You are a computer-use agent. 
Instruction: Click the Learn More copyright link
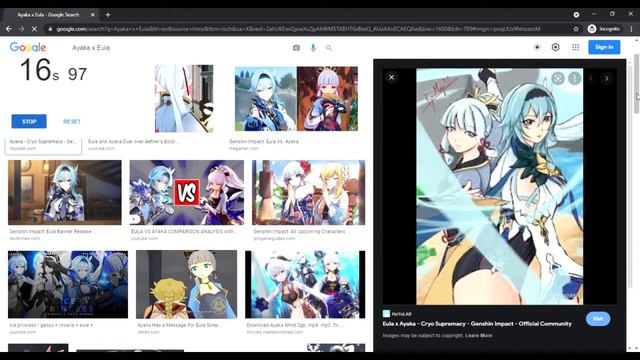click(478, 336)
